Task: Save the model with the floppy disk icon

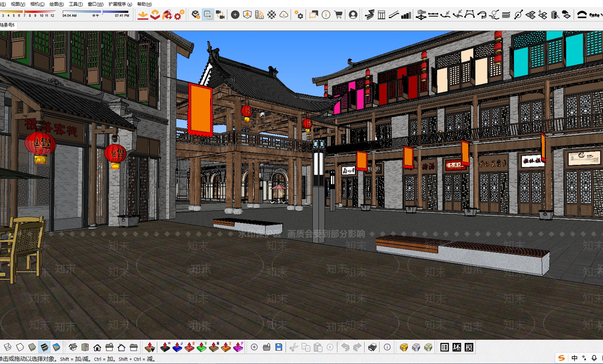Action: (x=279, y=347)
